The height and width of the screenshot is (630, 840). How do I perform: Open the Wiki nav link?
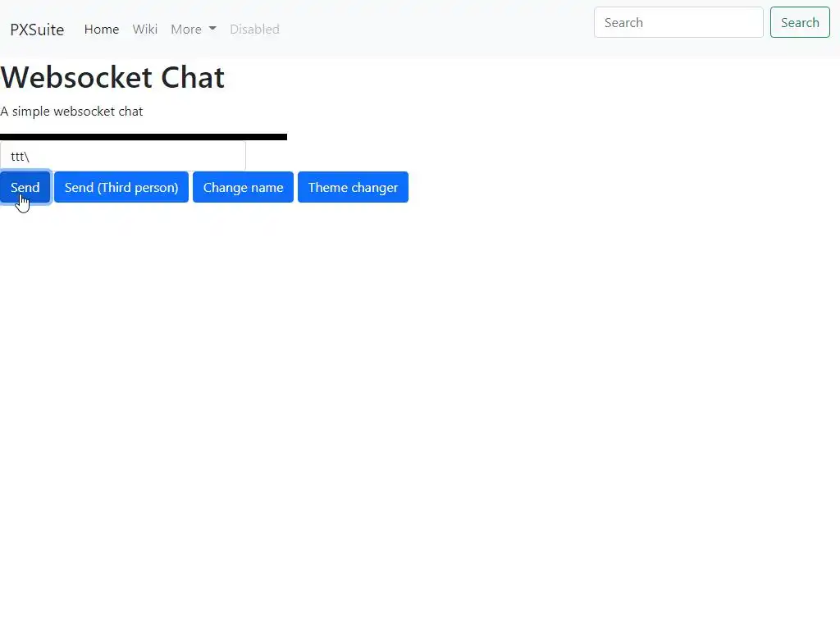tap(145, 30)
